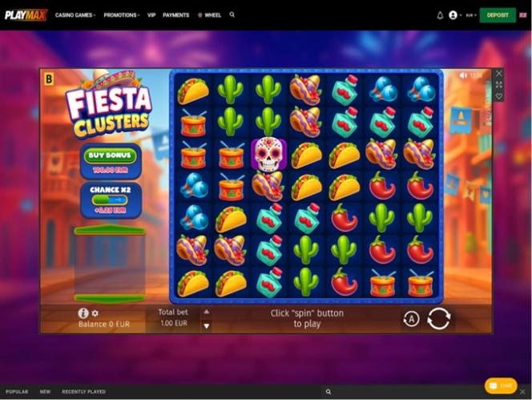Increase total bet with up arrow
Image resolution: width=532 pixels, height=400 pixels.
[206, 312]
